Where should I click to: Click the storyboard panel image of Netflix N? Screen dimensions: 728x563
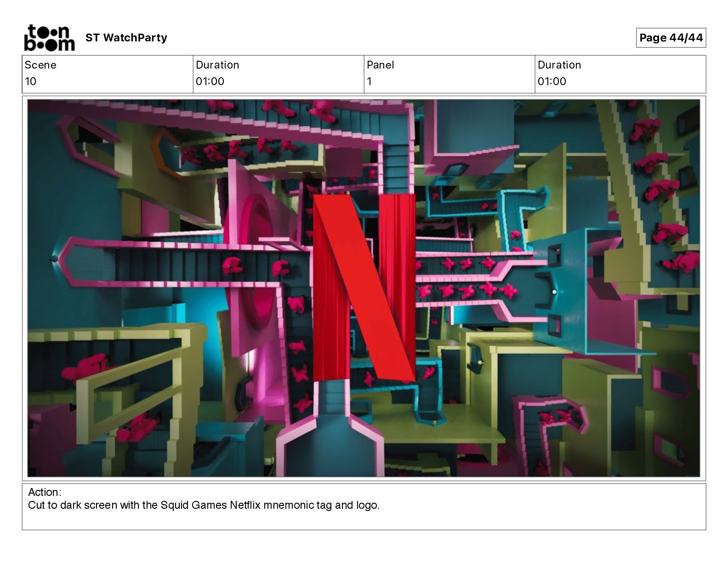364,288
